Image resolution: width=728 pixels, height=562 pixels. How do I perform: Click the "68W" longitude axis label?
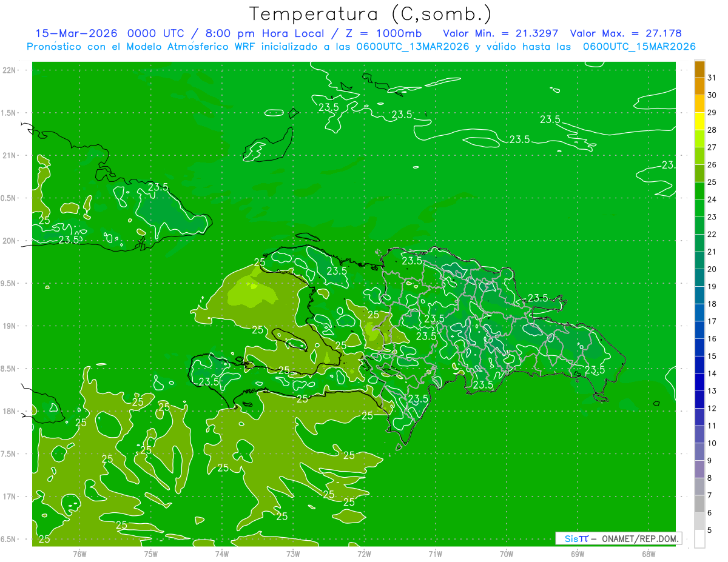(649, 554)
